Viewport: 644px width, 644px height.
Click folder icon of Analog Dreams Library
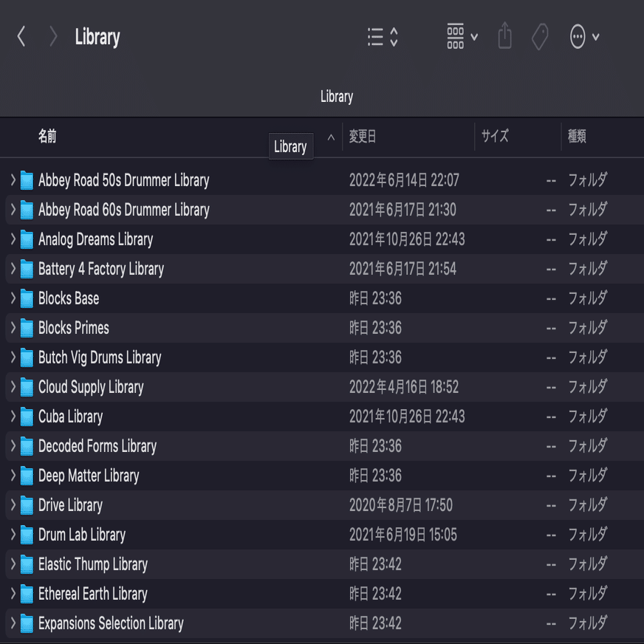tap(27, 239)
